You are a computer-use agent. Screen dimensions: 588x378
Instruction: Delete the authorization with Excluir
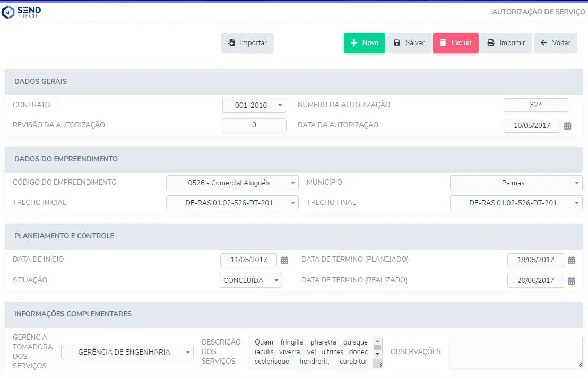455,43
